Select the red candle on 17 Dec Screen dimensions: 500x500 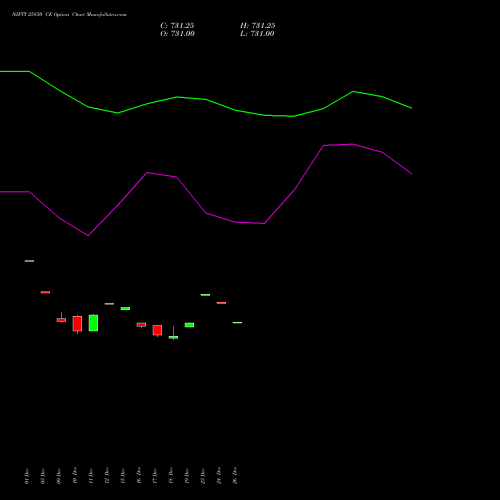coord(157,330)
